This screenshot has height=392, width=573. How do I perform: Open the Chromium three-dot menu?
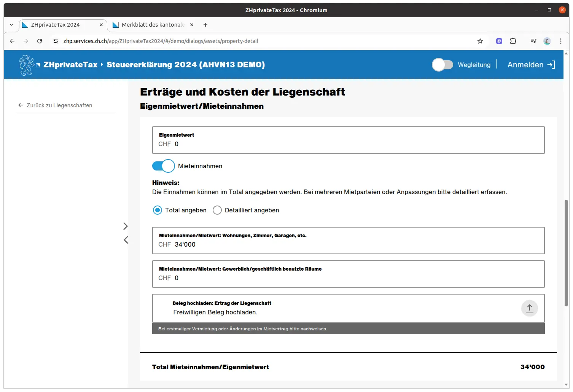(561, 41)
